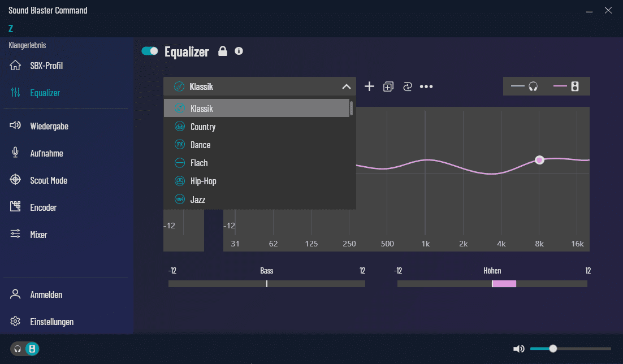623x364 pixels.
Task: Collapse the Klassik preset dropdown
Action: (259, 86)
